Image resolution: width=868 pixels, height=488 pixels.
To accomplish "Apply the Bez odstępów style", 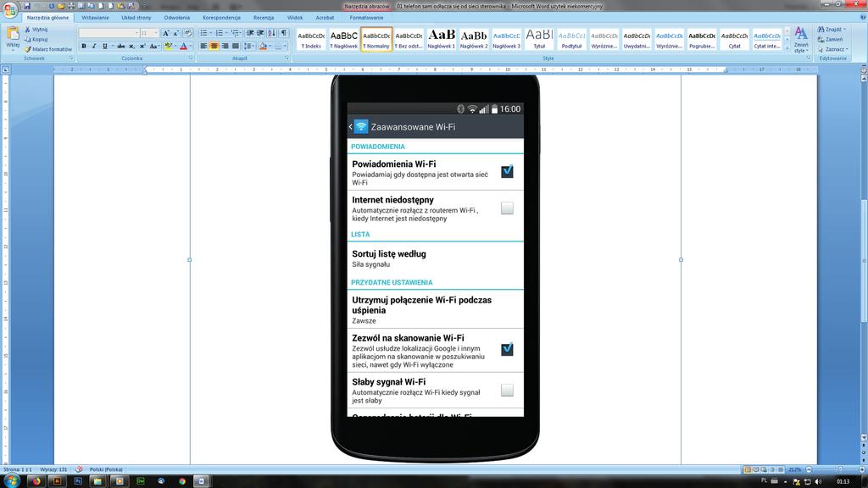I will coord(409,39).
